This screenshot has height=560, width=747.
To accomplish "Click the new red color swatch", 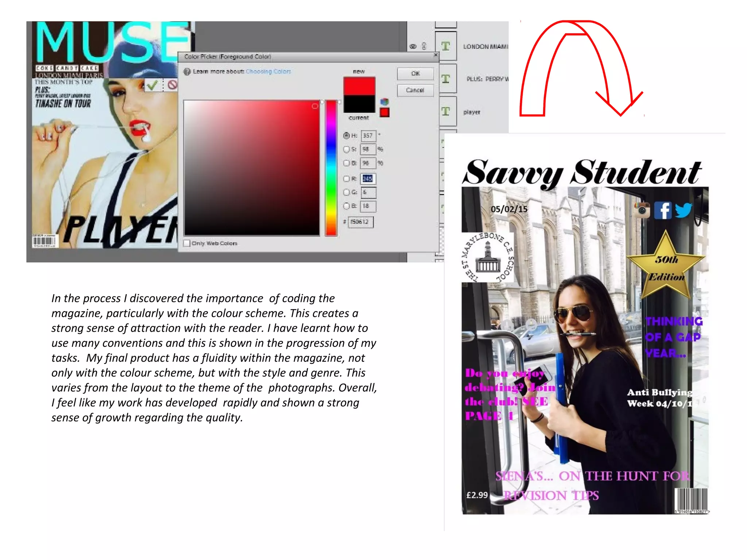I will coord(359,86).
